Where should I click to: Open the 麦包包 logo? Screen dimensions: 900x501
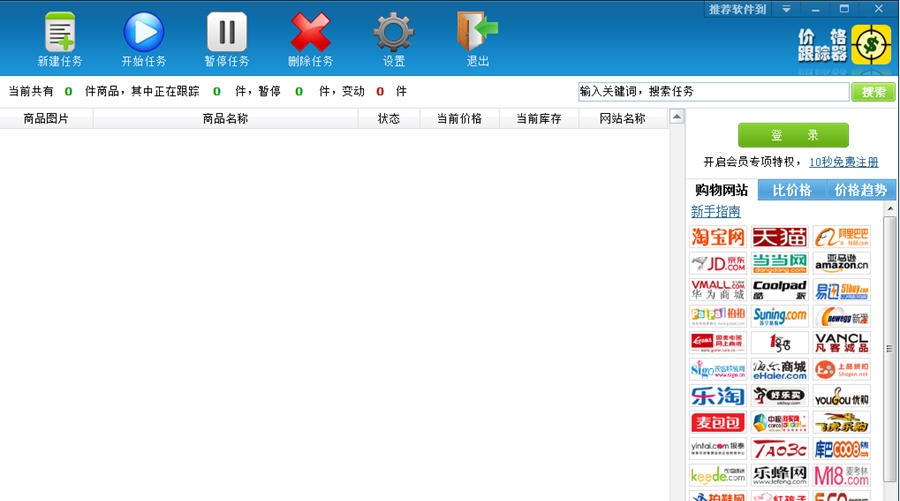point(717,422)
